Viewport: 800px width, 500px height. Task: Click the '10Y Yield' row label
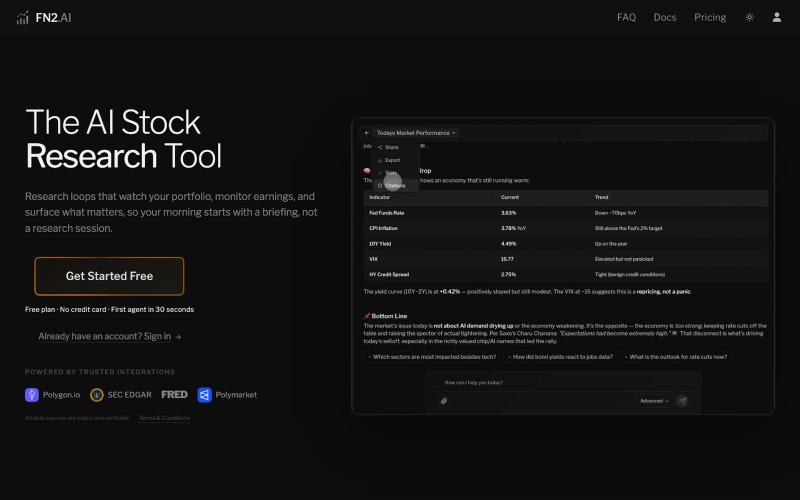pos(380,244)
